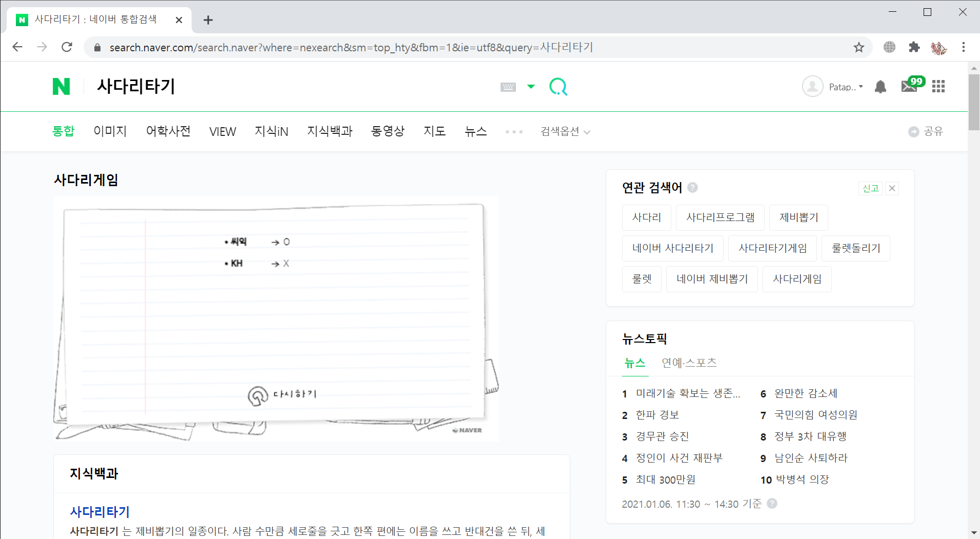Open the 동영상 tab
This screenshot has height=539, width=980.
388,131
